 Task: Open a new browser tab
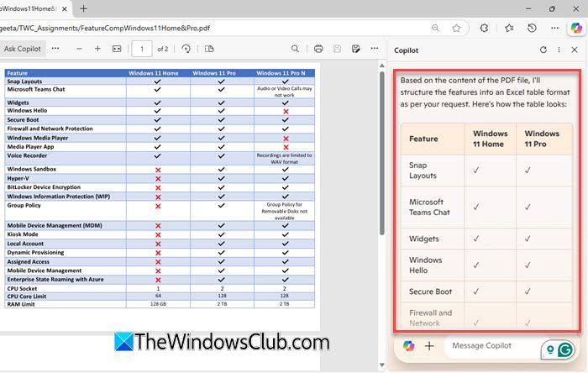click(x=84, y=8)
